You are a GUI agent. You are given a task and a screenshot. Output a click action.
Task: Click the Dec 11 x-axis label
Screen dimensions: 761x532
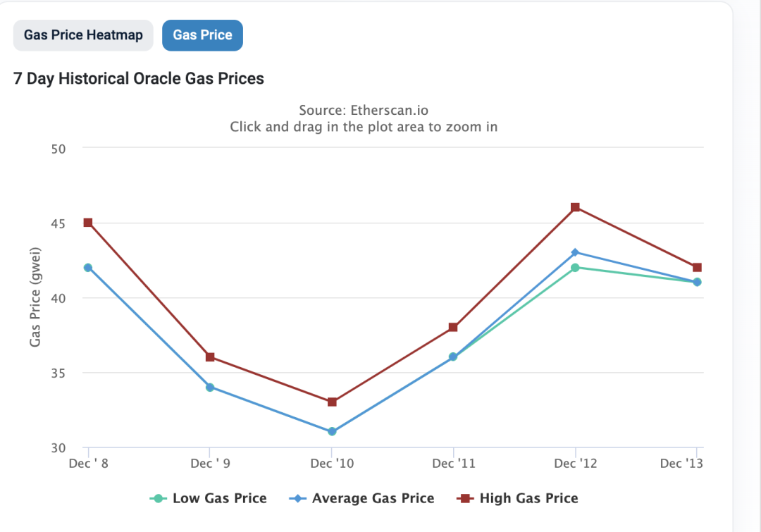454,463
